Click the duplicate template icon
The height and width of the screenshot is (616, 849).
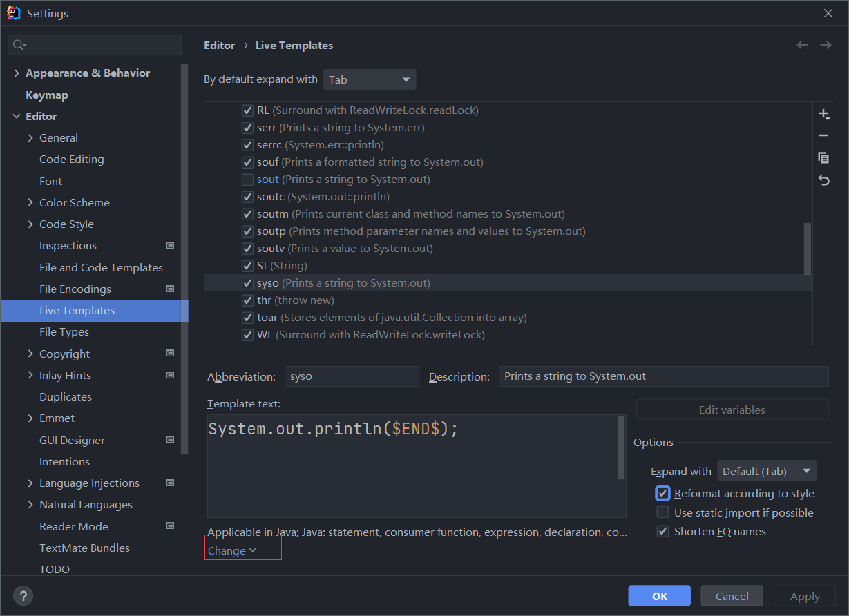(823, 157)
